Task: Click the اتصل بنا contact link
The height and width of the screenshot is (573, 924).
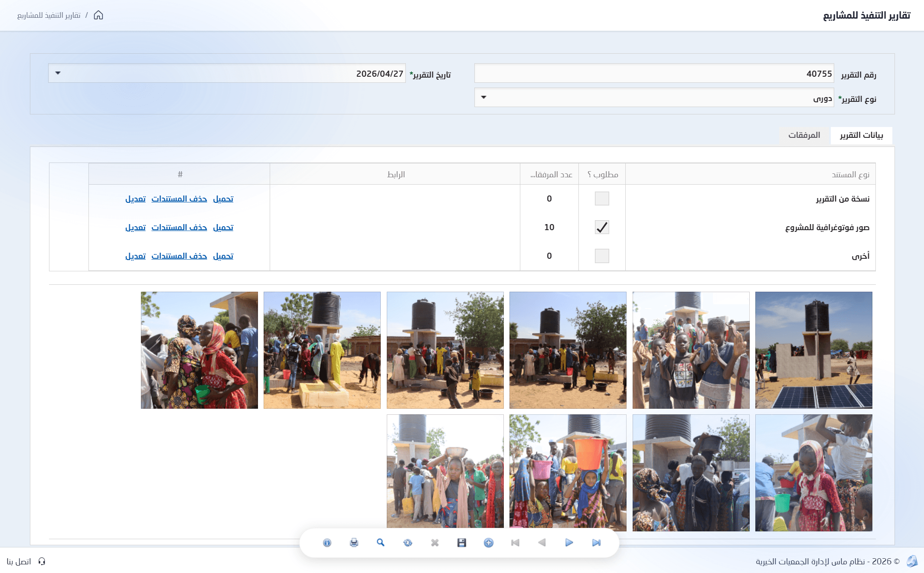Action: [x=19, y=562]
